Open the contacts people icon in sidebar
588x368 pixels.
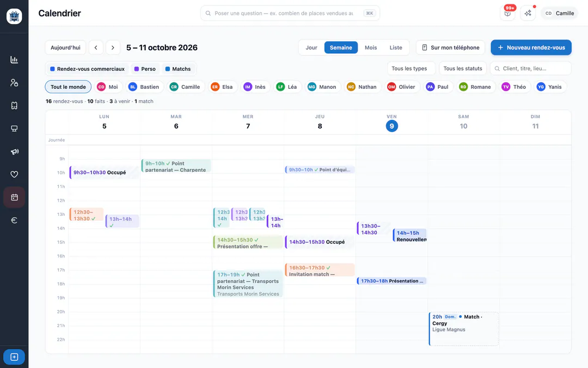pyautogui.click(x=14, y=83)
